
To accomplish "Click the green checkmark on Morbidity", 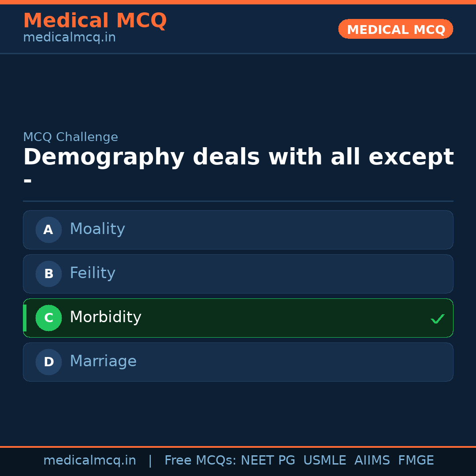I will (x=438, y=318).
